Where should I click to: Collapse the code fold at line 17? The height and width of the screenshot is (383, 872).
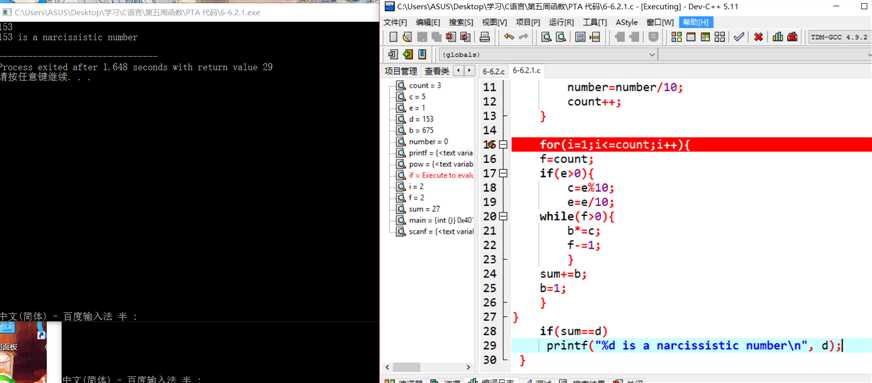(504, 173)
